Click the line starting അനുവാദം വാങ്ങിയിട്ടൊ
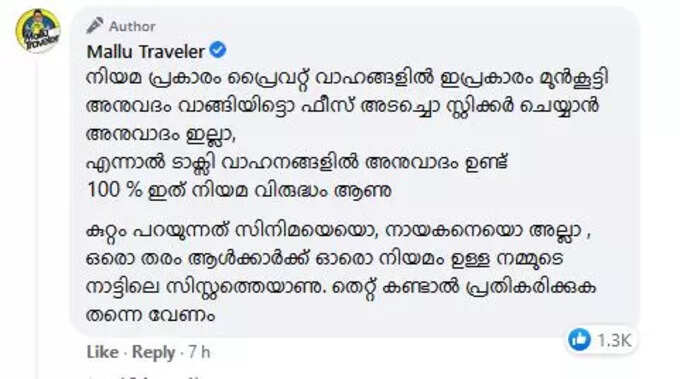Viewport: 680px width, 379px height. click(343, 107)
